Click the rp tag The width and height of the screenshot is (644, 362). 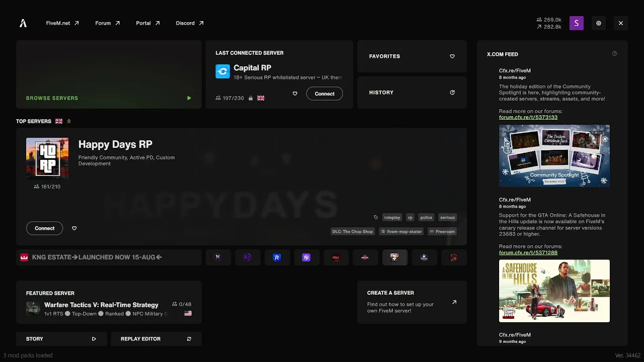tap(410, 217)
